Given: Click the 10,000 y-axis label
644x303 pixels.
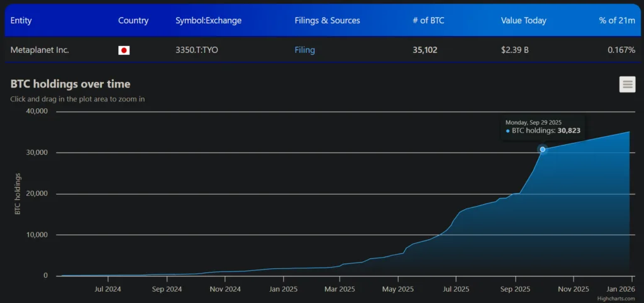Looking at the screenshot, I should (x=37, y=235).
